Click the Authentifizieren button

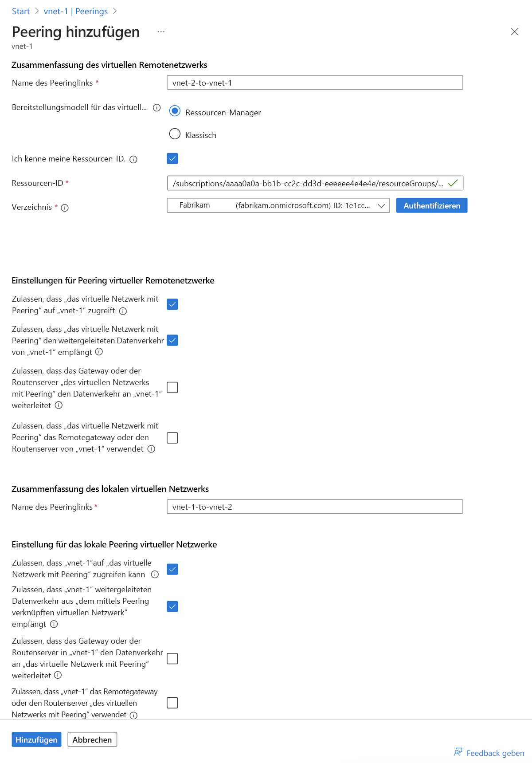pos(431,205)
